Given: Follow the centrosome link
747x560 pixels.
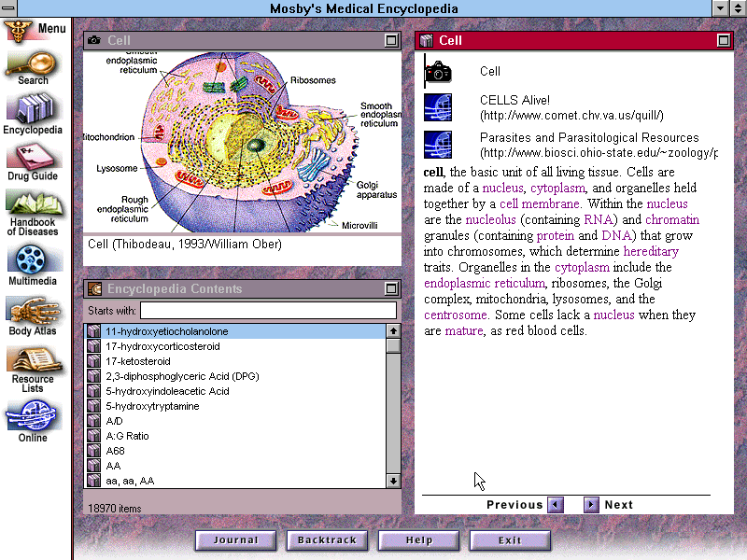Looking at the screenshot, I should coord(456,315).
